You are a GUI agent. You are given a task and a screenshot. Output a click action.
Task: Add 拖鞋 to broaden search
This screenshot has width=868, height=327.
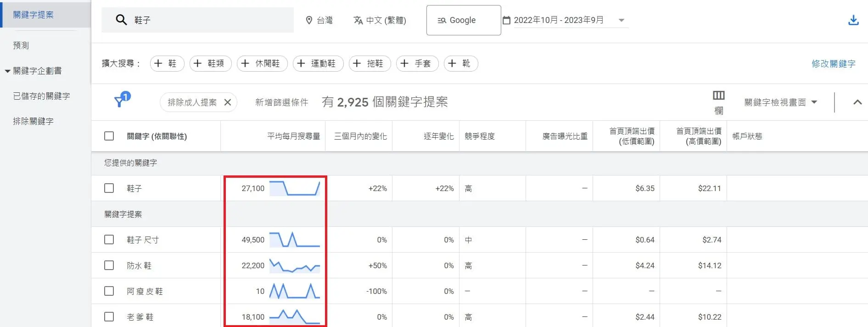point(370,63)
